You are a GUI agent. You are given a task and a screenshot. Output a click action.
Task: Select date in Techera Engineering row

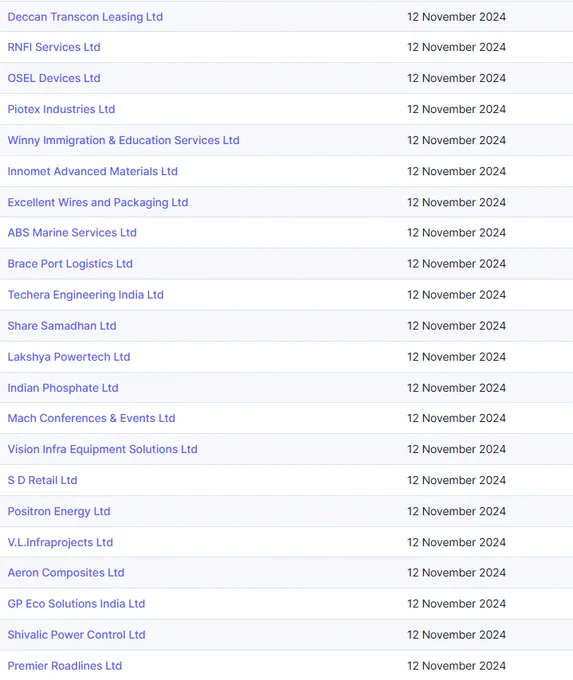pos(456,295)
